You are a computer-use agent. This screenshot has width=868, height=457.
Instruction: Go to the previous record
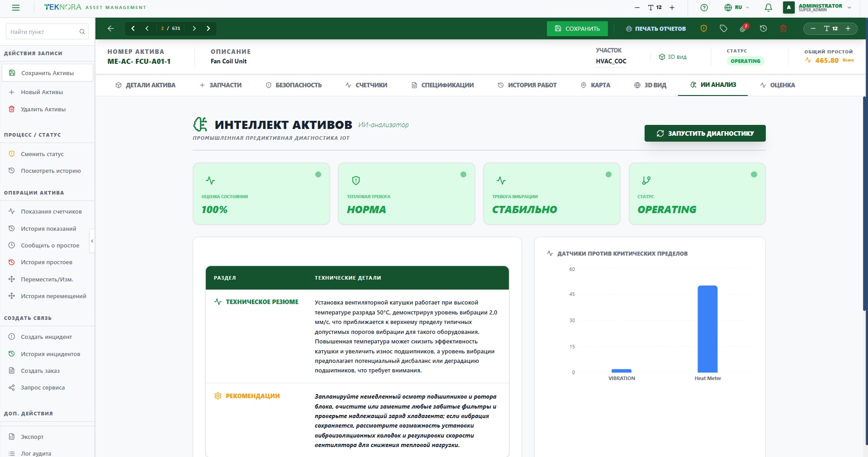(x=147, y=29)
